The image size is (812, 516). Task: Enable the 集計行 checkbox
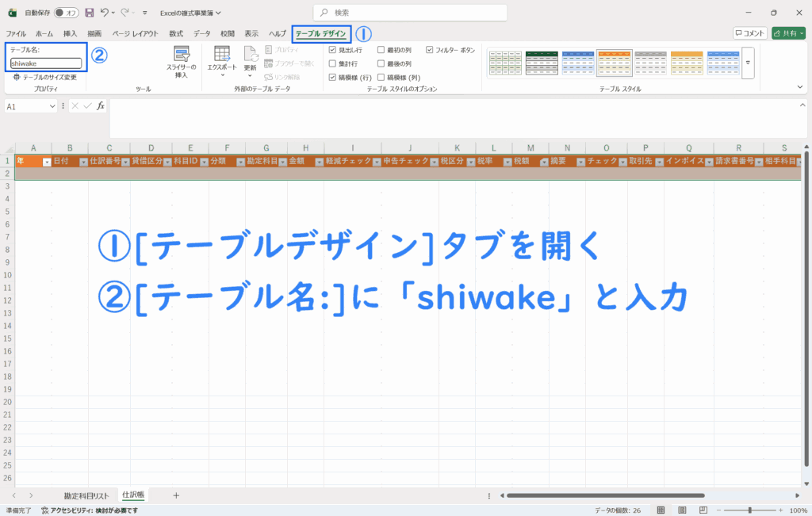pos(333,63)
